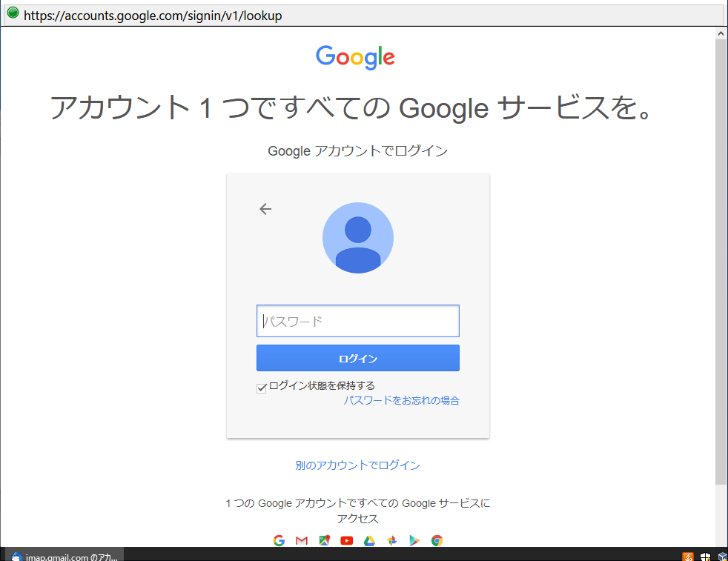The height and width of the screenshot is (561, 728).
Task: Click the Gmail service icon
Action: tap(302, 540)
